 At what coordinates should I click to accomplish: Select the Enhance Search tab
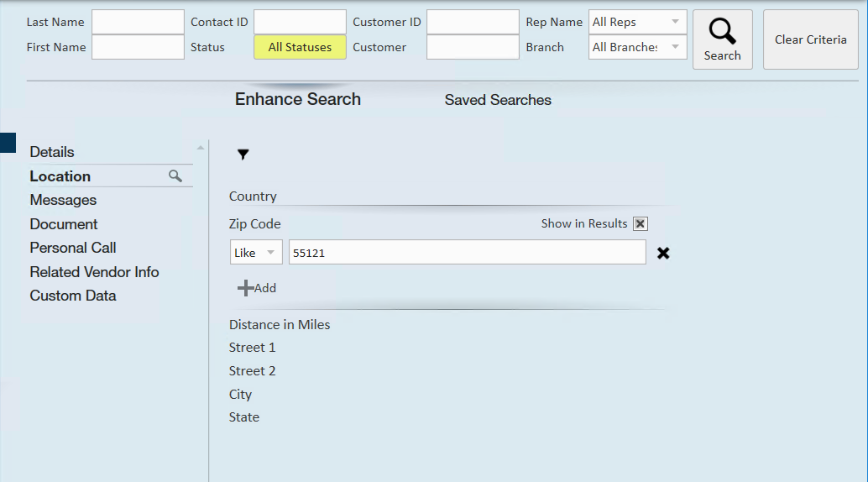pos(298,99)
